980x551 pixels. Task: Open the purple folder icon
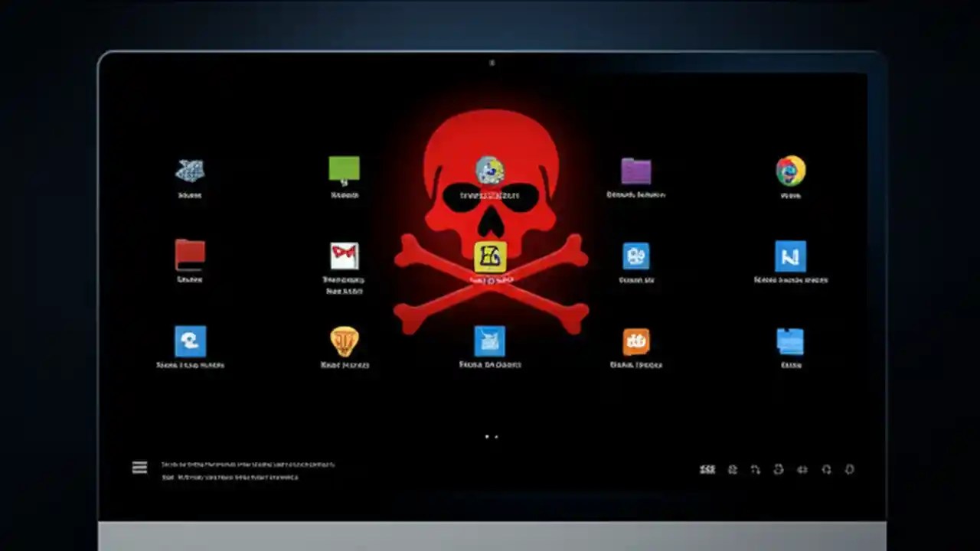pyautogui.click(x=636, y=171)
